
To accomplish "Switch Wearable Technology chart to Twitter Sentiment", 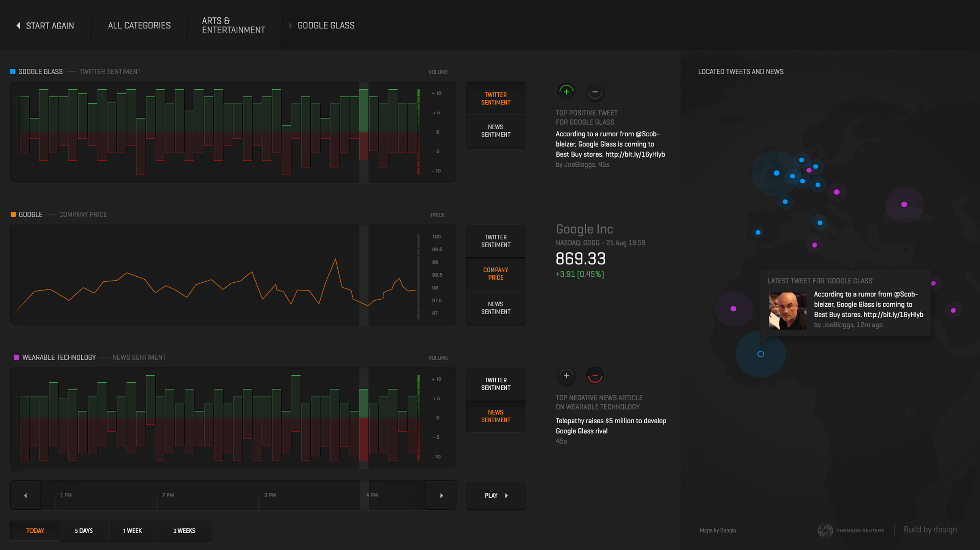I will pos(496,384).
